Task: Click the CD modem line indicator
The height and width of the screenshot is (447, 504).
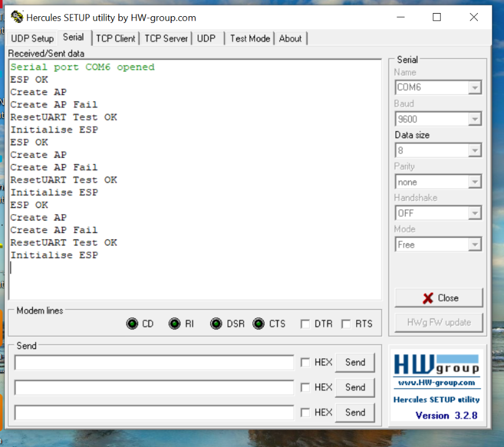Action: coord(132,323)
